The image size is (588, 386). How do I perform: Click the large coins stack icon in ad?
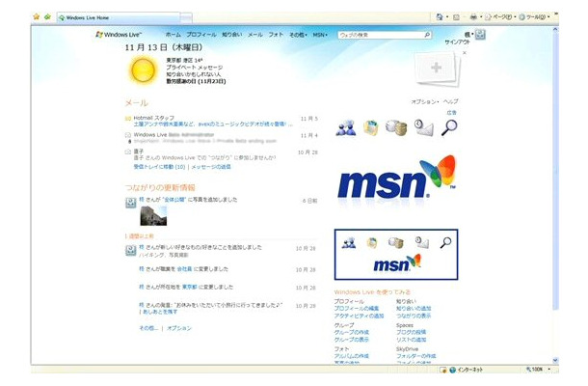397,127
